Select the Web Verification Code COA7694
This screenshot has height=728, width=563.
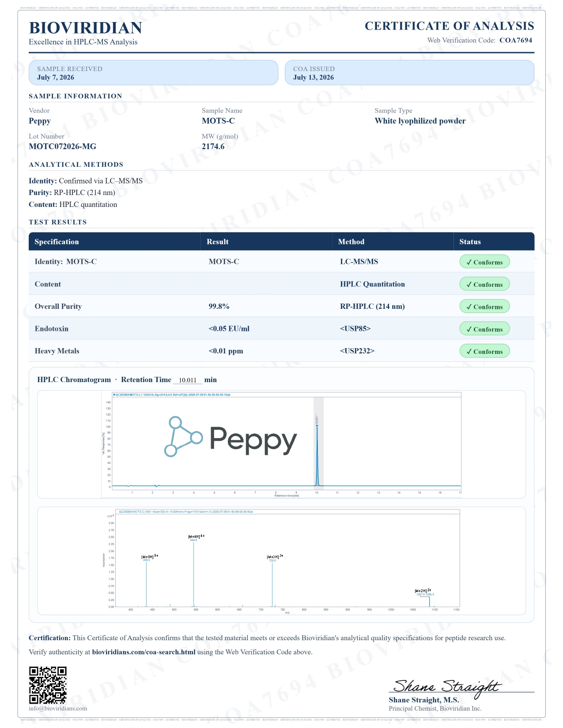point(516,40)
